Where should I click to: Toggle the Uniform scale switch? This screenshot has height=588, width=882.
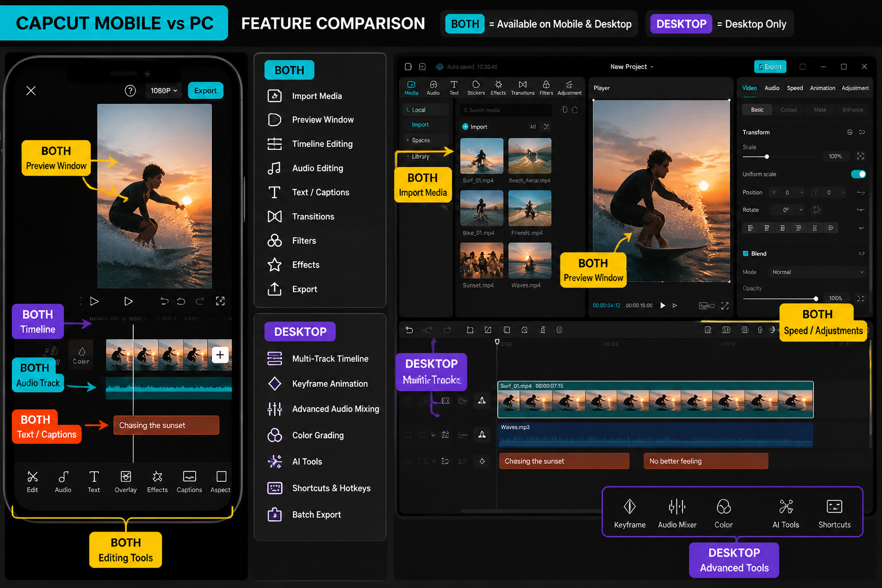pyautogui.click(x=858, y=174)
